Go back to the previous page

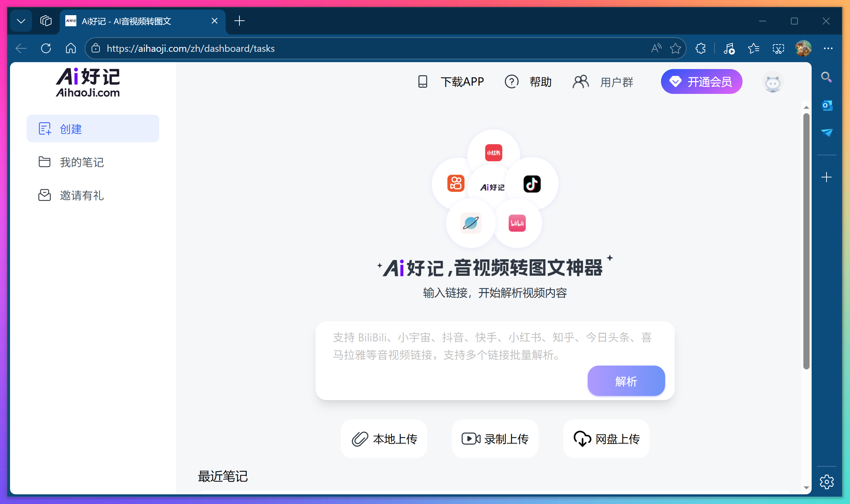pos(21,48)
